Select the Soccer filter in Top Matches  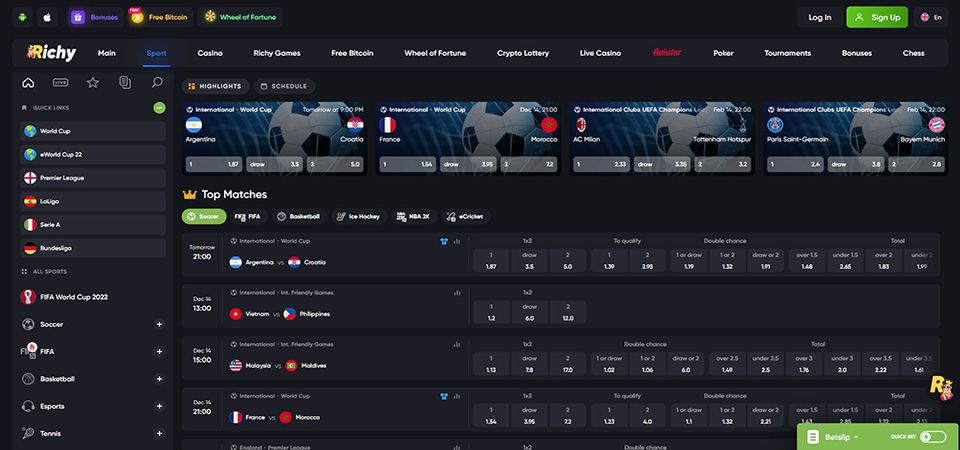point(204,217)
